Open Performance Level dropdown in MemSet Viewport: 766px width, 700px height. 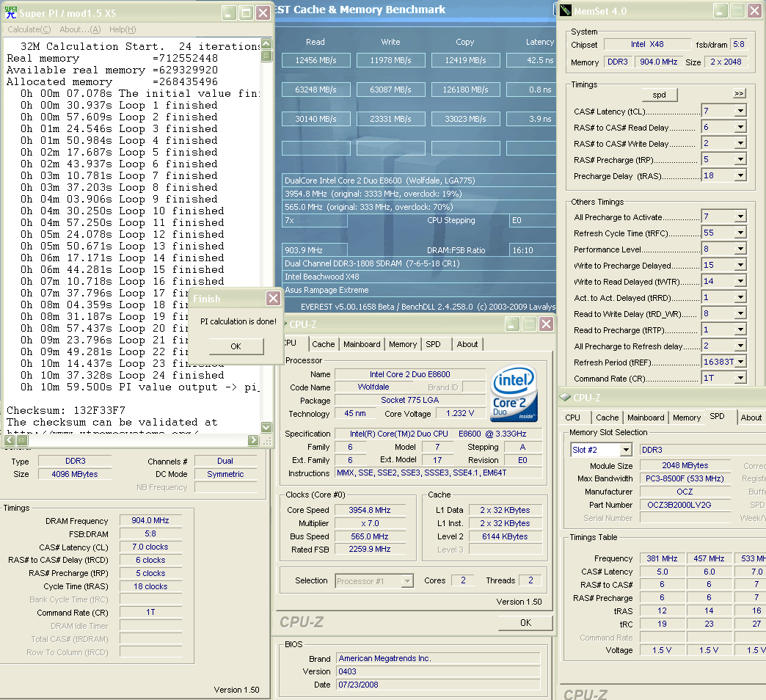click(740, 249)
